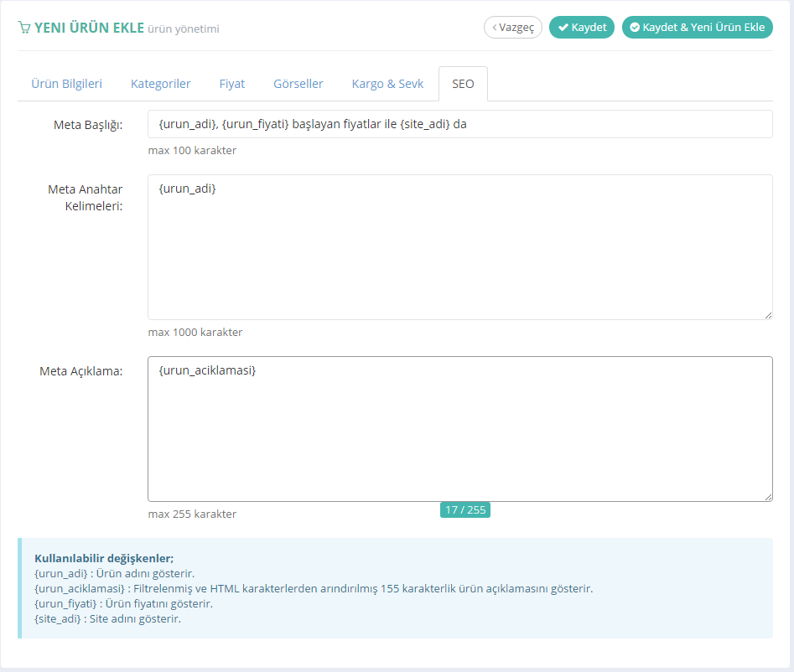Viewport: 794px width, 672px height.
Task: Click inside the Meta Anahtar Kelimeleri textarea
Action: tap(459, 246)
